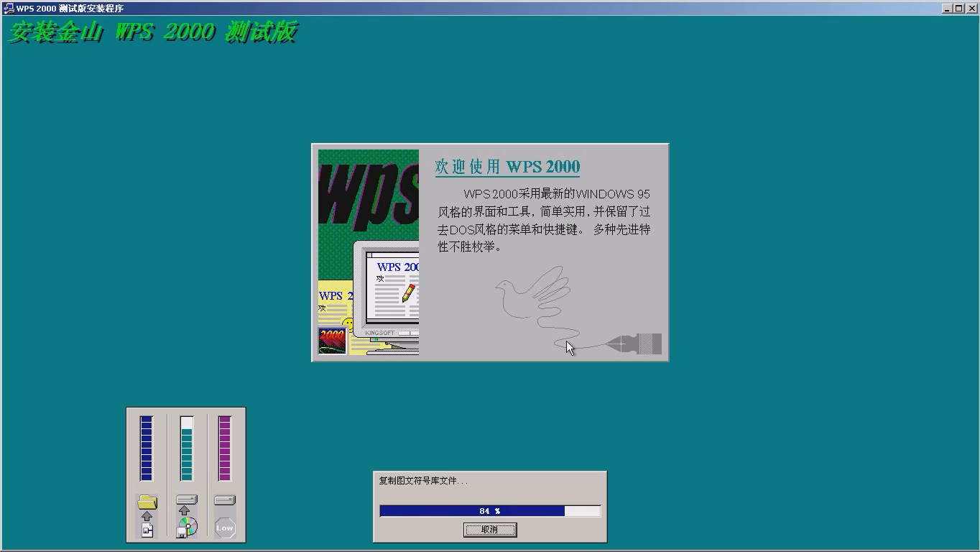Click the drive icon above the Low sign
The height and width of the screenshot is (552, 980).
[225, 500]
